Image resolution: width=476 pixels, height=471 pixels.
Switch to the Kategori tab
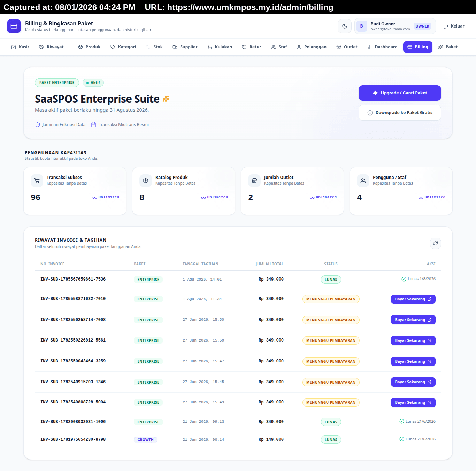123,47
